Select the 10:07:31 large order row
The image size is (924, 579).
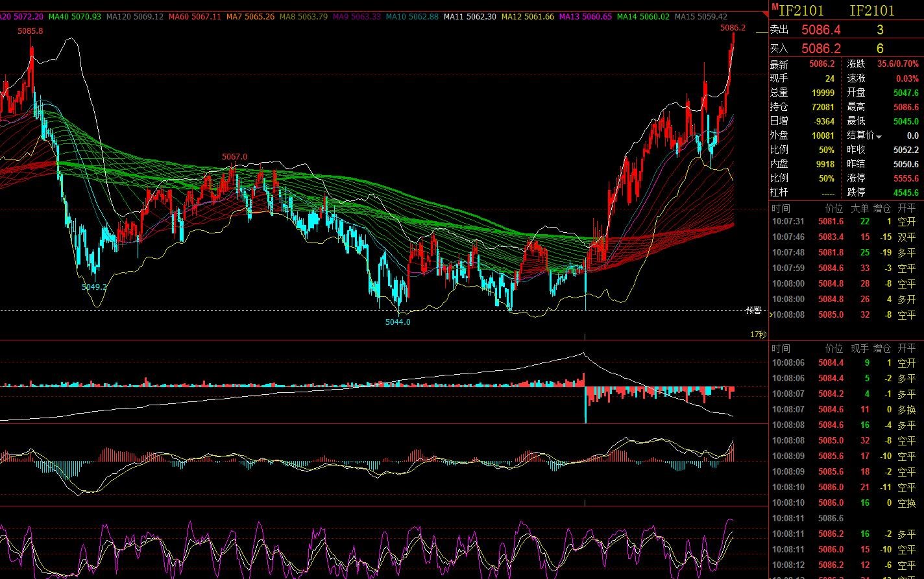pyautogui.click(x=845, y=221)
